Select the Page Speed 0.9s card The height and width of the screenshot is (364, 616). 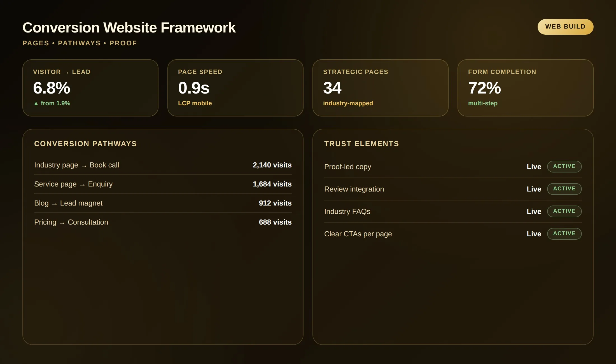pos(235,88)
